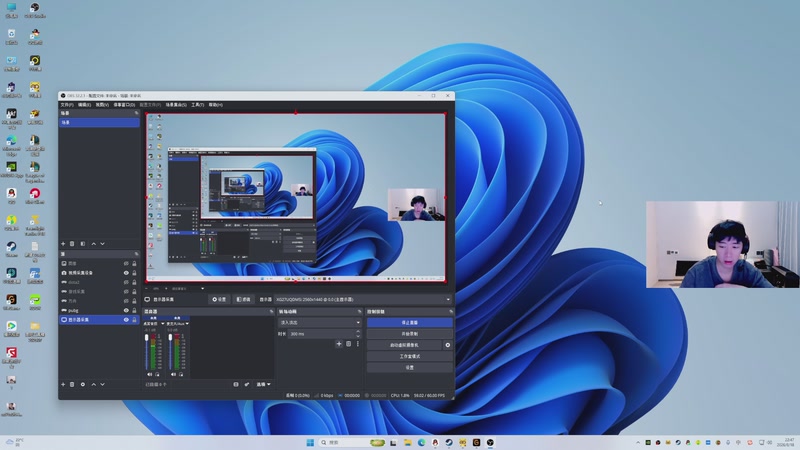
Task: Move scene down with Scenes panel down arrow
Action: (103, 244)
